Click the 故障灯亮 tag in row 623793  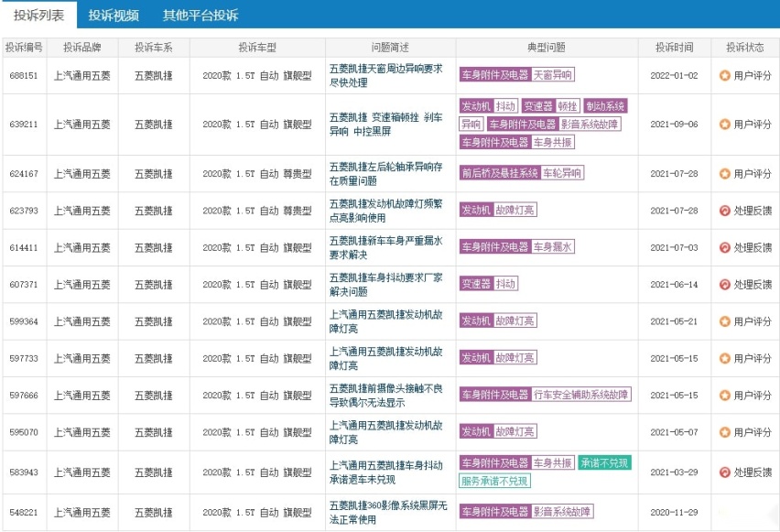coord(515,210)
